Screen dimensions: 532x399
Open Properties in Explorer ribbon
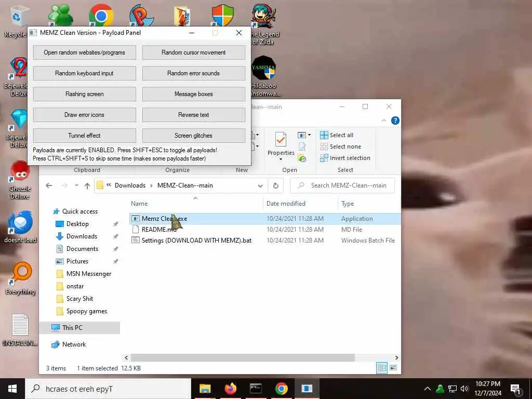(x=281, y=143)
